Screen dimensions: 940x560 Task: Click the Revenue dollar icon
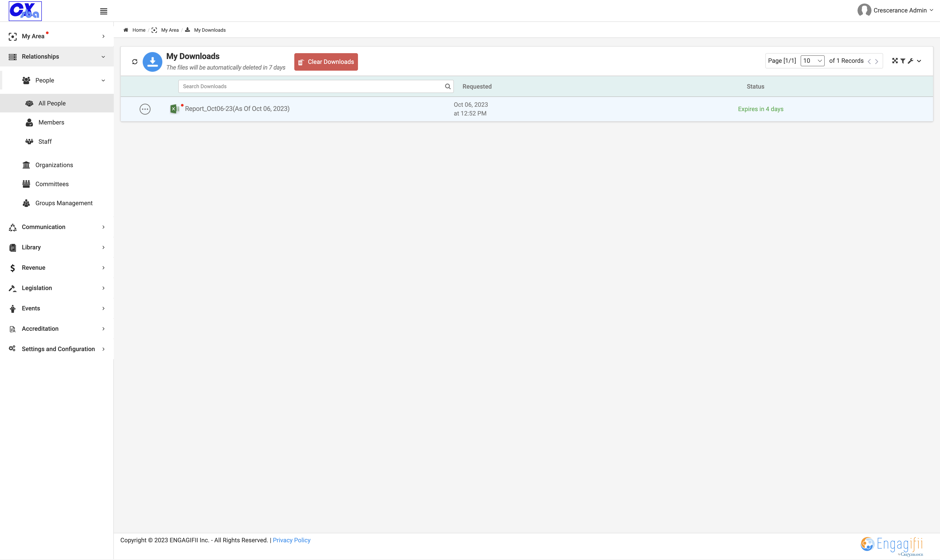pos(12,268)
